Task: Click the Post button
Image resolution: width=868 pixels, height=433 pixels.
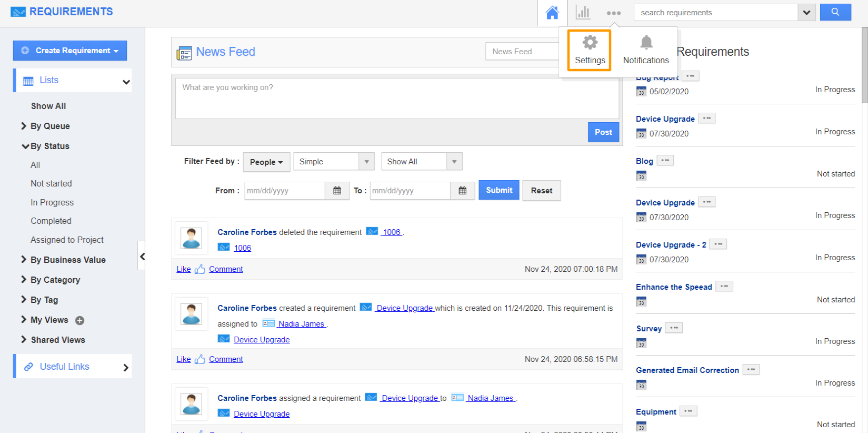Action: (x=603, y=132)
